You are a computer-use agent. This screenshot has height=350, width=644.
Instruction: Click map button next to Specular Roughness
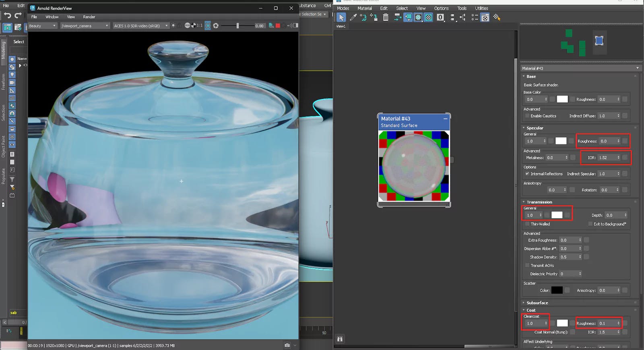click(x=625, y=141)
